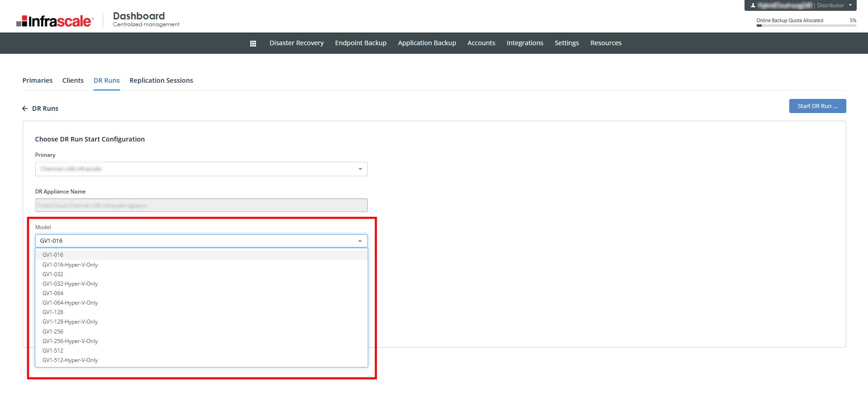Screen dimensions: 868x400
Task: Open Accounts menu
Action: coord(481,43)
